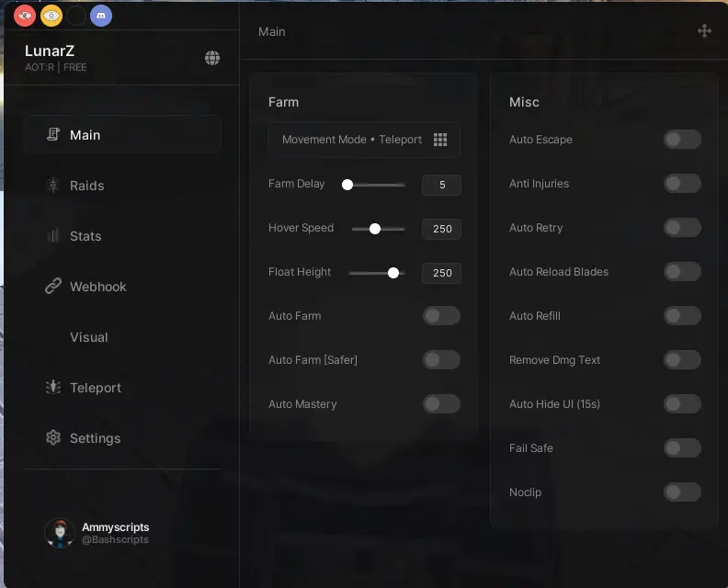This screenshot has height=588, width=728.
Task: Enable Auto Reload Blades toggle
Action: [682, 272]
